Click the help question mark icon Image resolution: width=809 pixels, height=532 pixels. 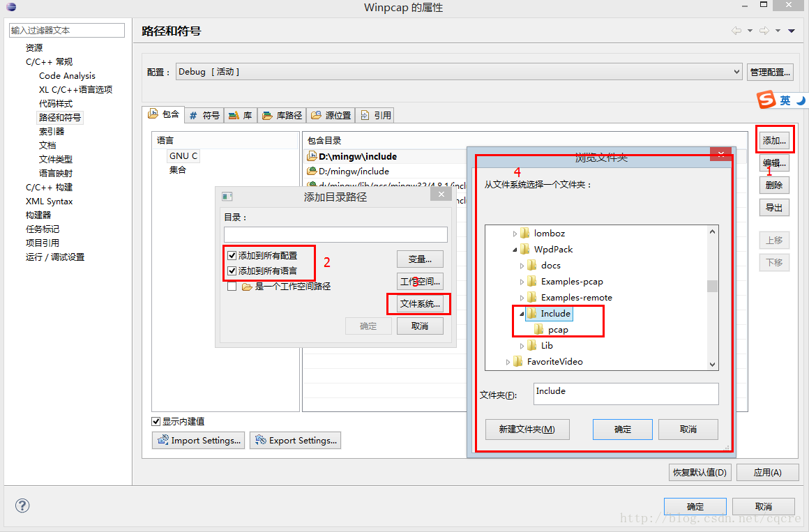coord(22,506)
